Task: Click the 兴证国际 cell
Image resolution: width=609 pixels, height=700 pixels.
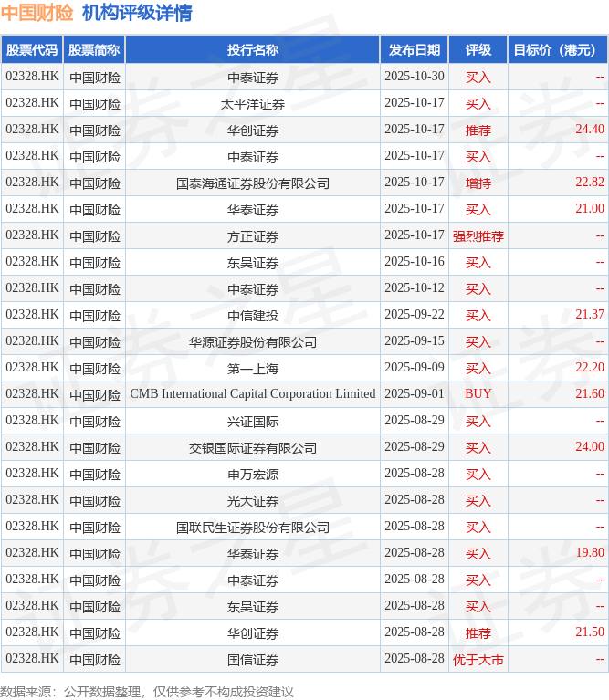Action: click(x=253, y=422)
